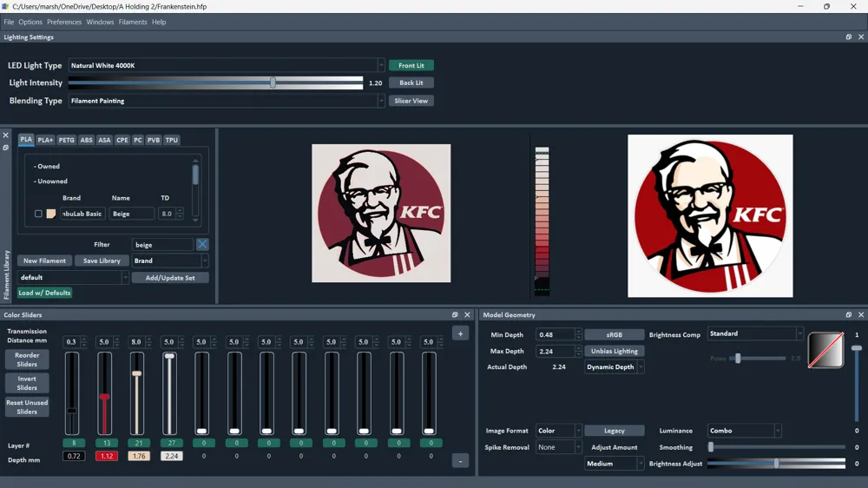Viewport: 868px width, 488px height.
Task: Click Load w/ Defaults button
Action: click(44, 293)
